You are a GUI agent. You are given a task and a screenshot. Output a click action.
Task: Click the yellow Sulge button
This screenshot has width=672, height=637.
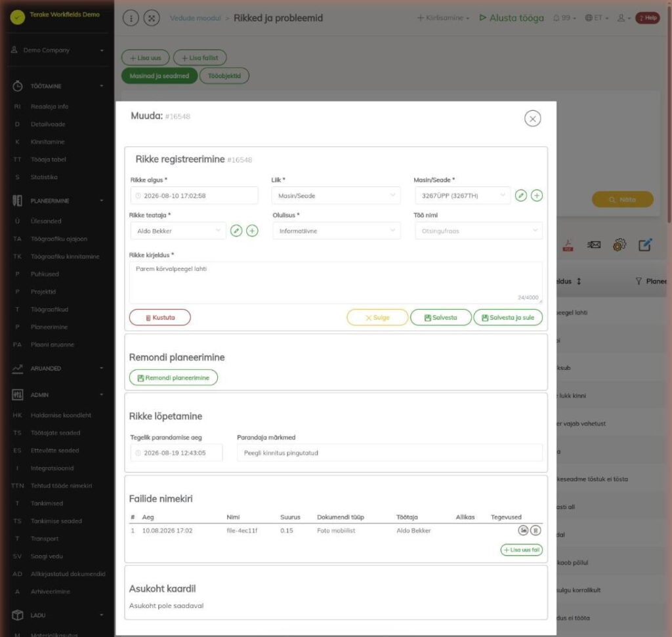click(x=377, y=318)
